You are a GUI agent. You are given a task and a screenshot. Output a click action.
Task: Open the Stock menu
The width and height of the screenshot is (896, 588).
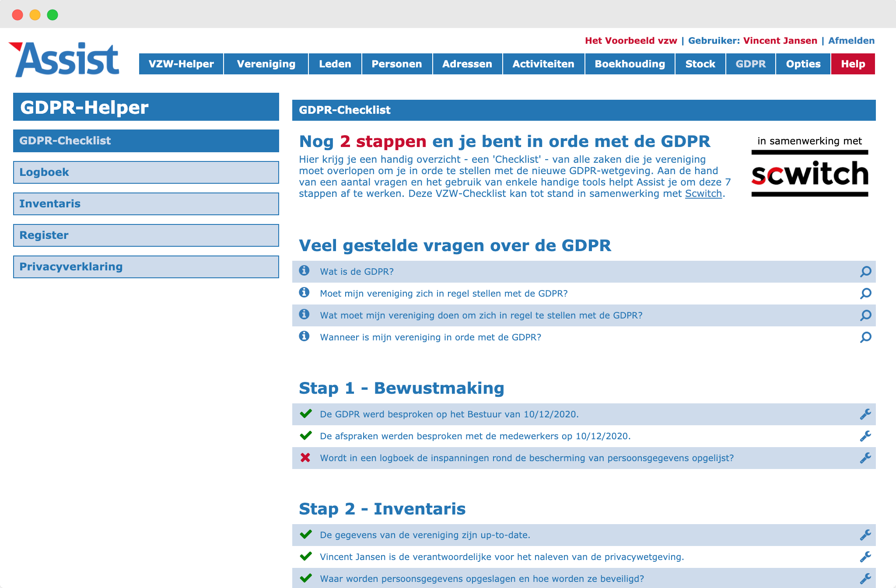pos(700,64)
